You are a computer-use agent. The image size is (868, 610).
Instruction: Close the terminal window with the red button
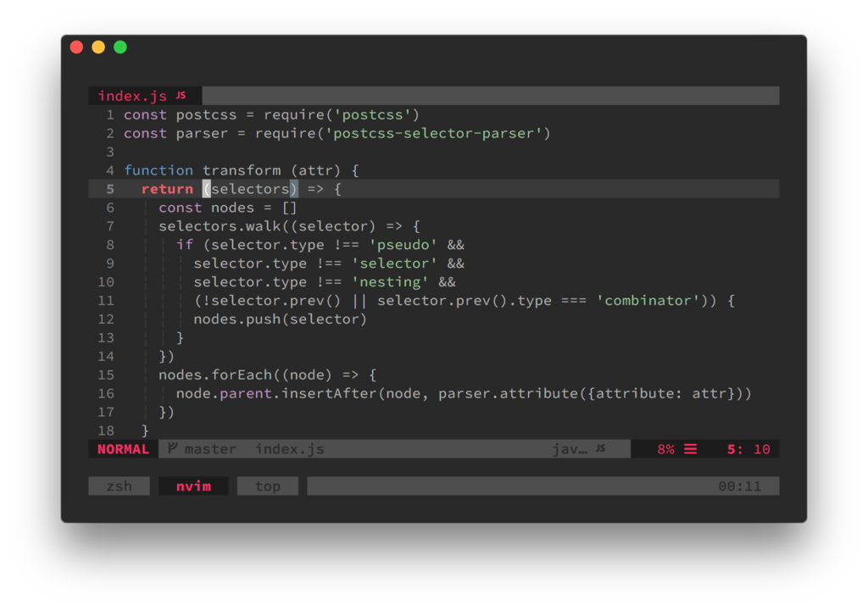[76, 47]
